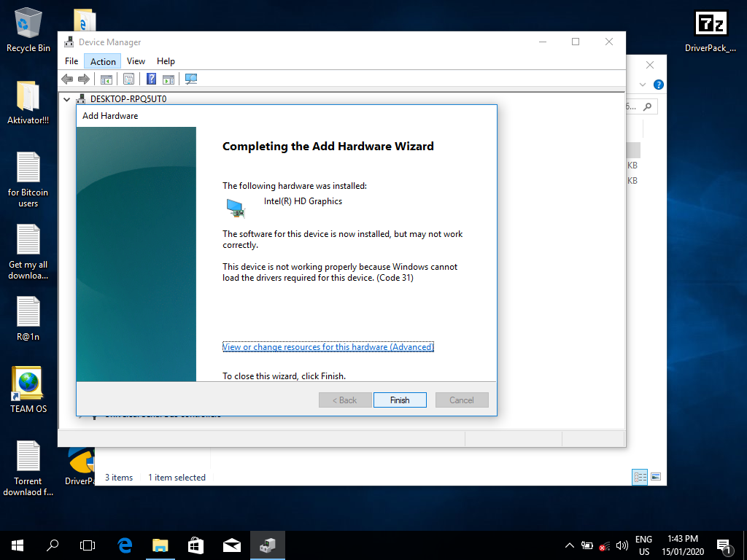
Task: Toggle Show/Hide Action Pane toolbar icon
Action: [169, 79]
